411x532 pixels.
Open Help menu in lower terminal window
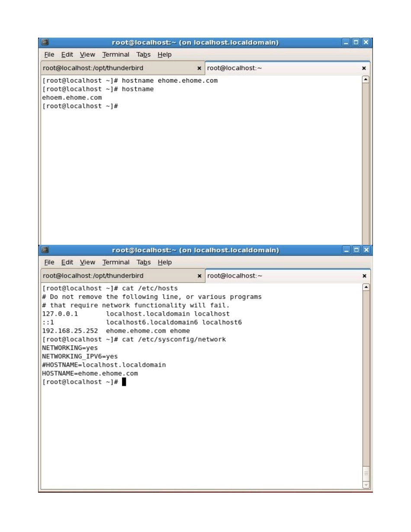tap(164, 262)
